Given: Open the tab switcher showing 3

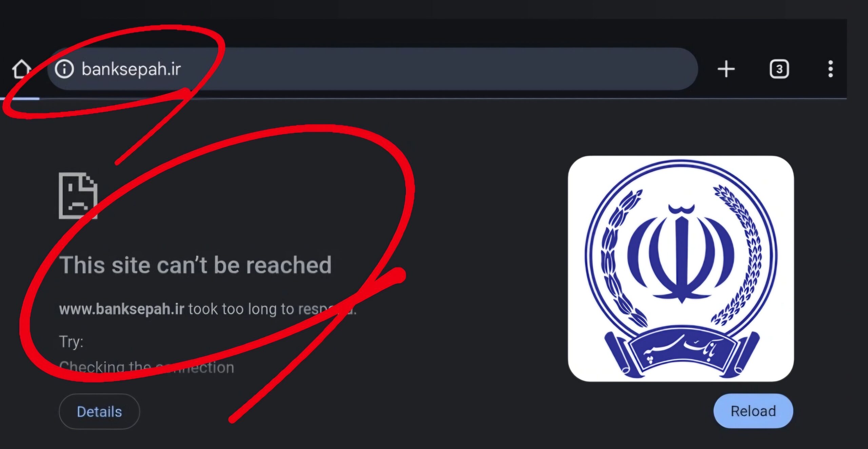Looking at the screenshot, I should click(x=779, y=69).
